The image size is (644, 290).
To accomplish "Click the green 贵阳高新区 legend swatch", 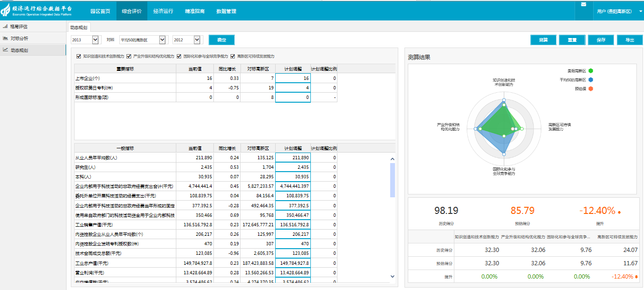I will click(x=591, y=71).
